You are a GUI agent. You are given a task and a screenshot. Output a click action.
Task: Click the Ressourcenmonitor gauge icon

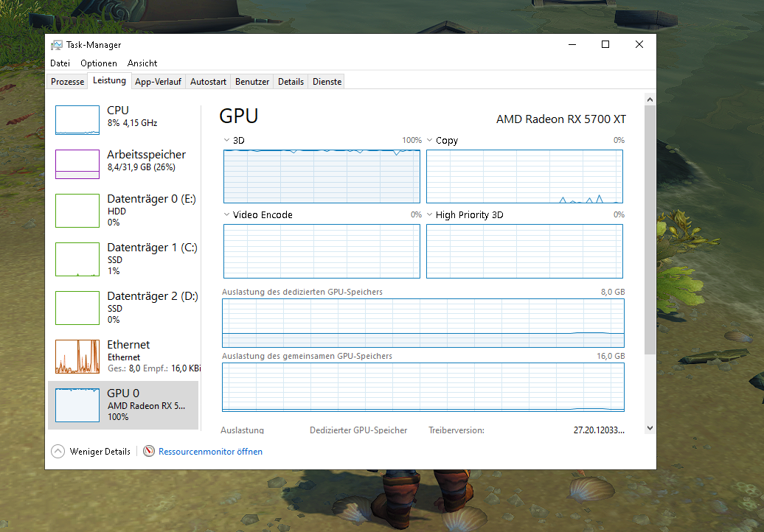pos(149,451)
